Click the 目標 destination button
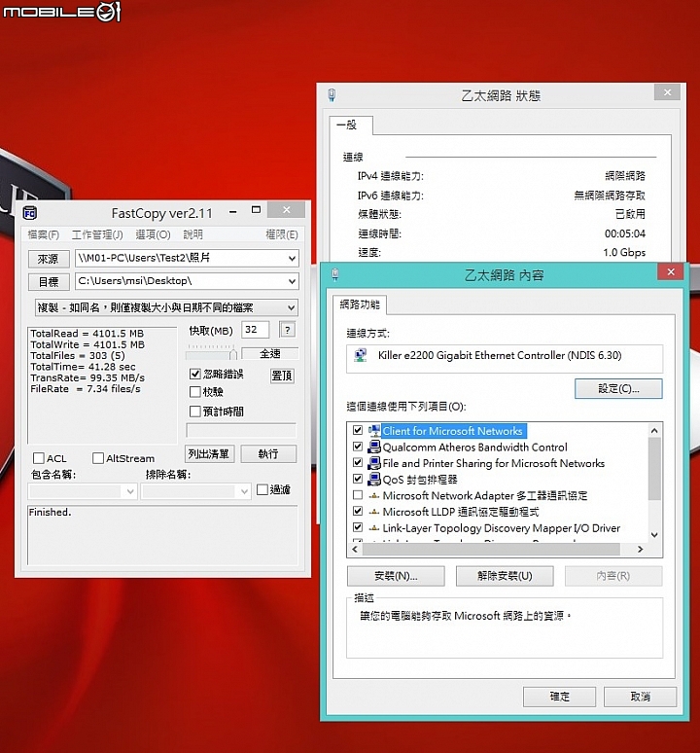The width and height of the screenshot is (700, 753). [49, 282]
